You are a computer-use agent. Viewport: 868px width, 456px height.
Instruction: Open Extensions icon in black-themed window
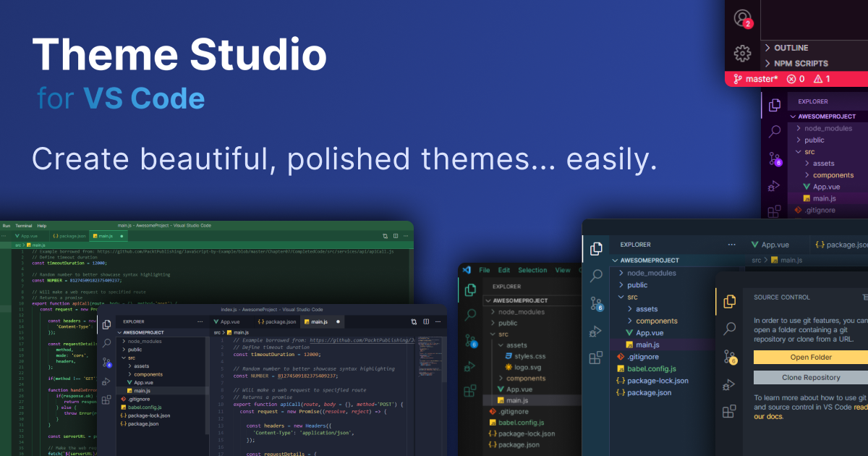(x=470, y=392)
